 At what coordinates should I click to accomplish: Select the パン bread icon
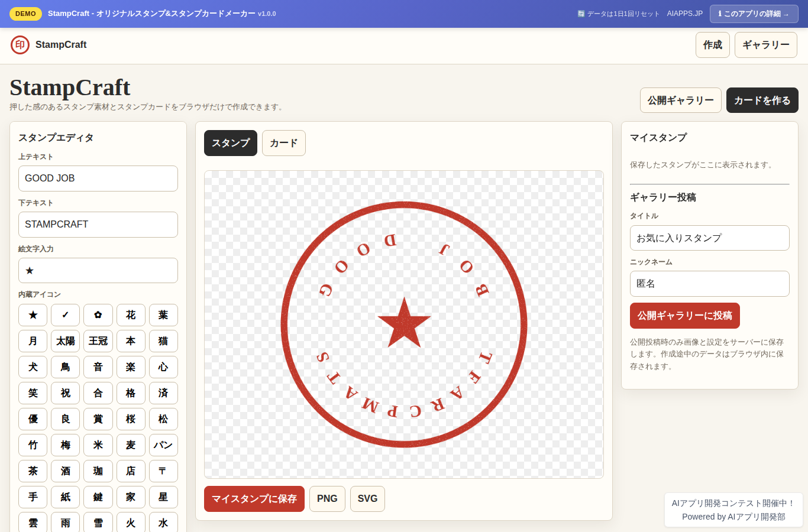[x=163, y=445]
